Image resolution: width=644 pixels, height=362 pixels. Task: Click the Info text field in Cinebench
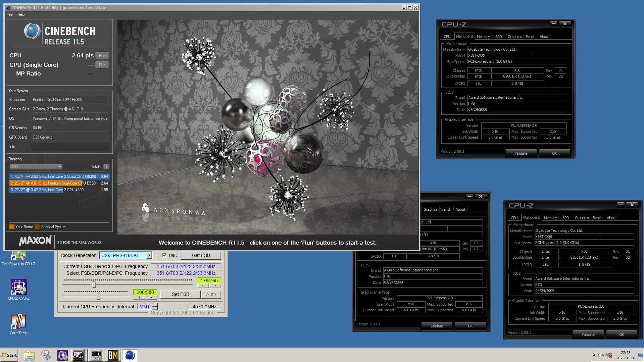tap(70, 147)
